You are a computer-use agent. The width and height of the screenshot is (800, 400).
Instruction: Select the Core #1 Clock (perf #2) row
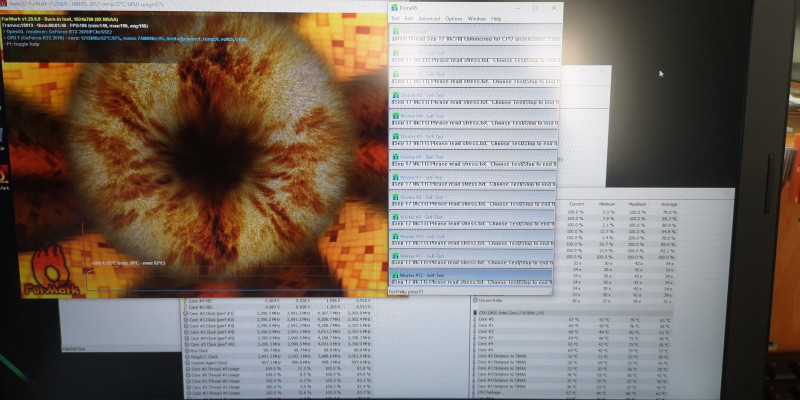pos(277,319)
